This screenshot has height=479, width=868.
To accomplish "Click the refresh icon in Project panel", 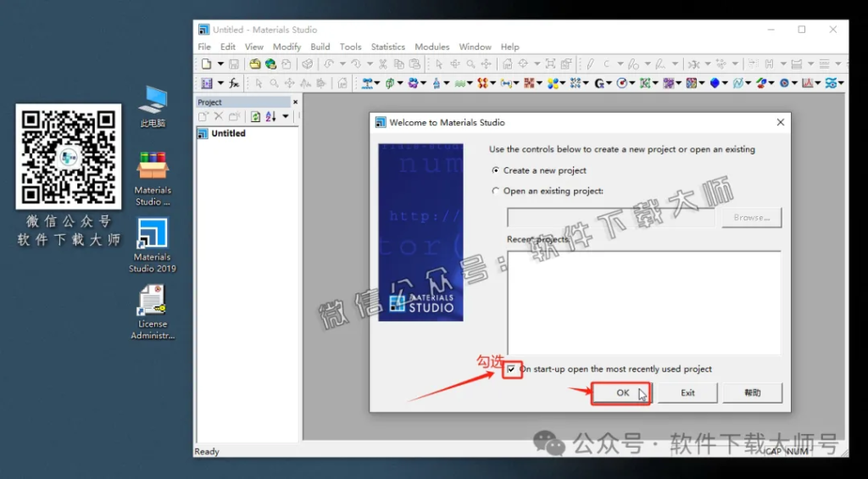I will click(x=255, y=116).
